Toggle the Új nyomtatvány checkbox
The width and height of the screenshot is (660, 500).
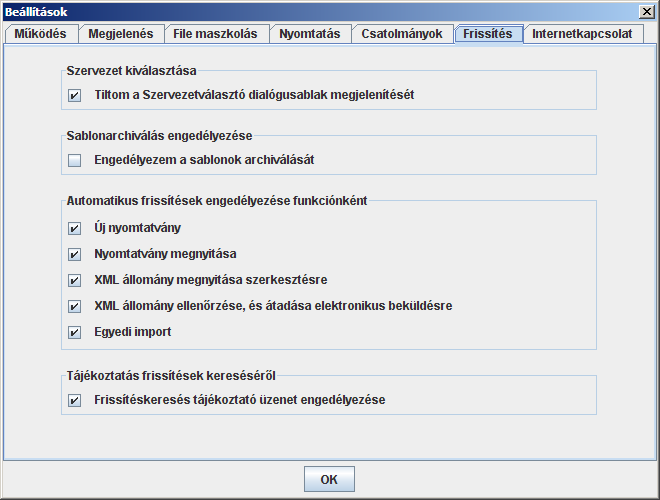pos(75,229)
